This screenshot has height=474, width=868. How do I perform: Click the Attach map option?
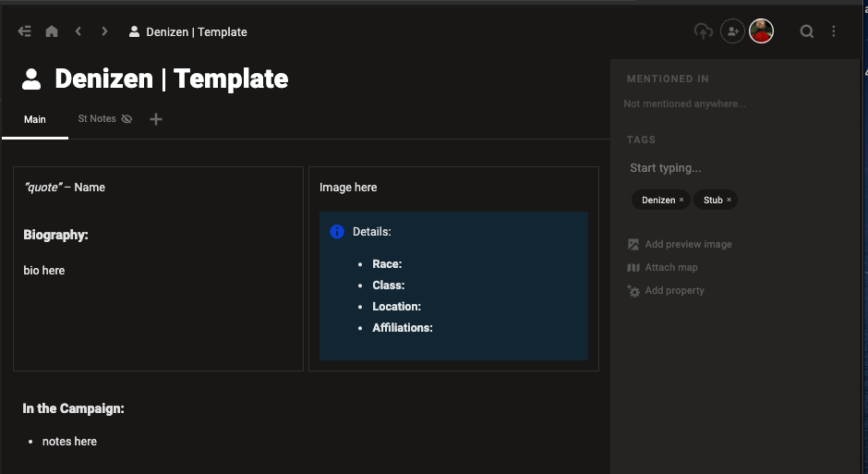[670, 268]
